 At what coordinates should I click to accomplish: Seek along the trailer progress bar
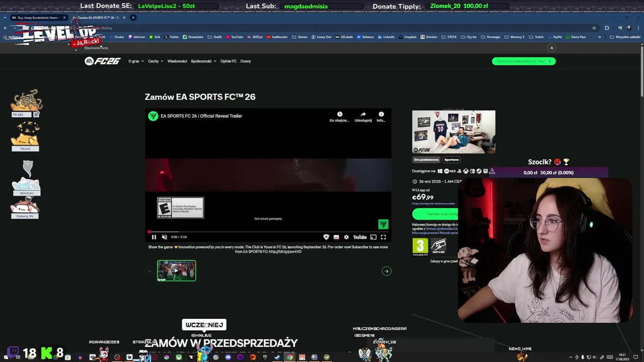(268, 232)
